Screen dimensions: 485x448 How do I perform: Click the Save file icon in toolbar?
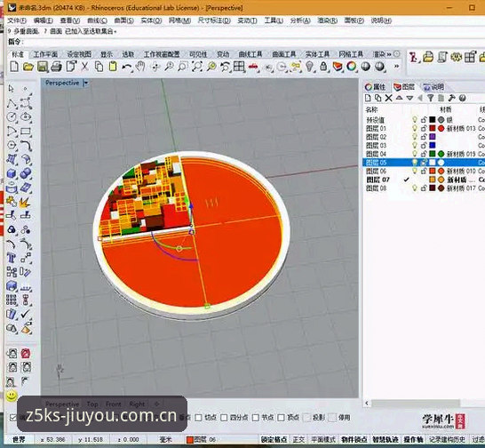coord(42,67)
